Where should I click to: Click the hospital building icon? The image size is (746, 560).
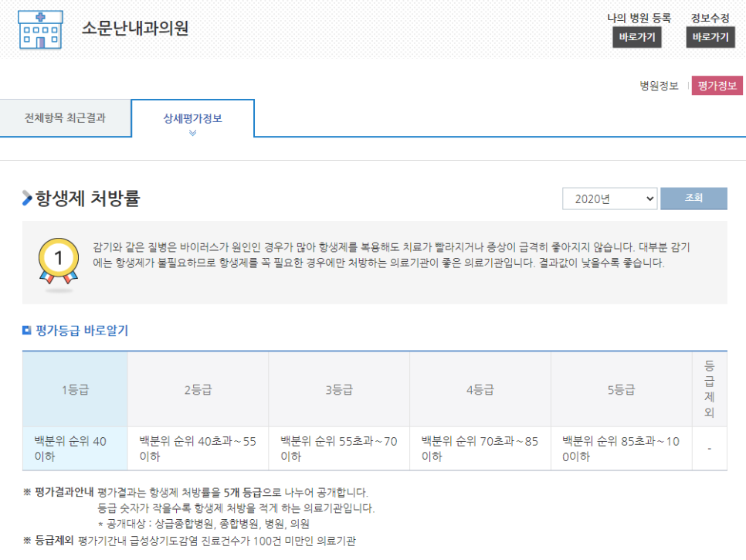tap(40, 29)
